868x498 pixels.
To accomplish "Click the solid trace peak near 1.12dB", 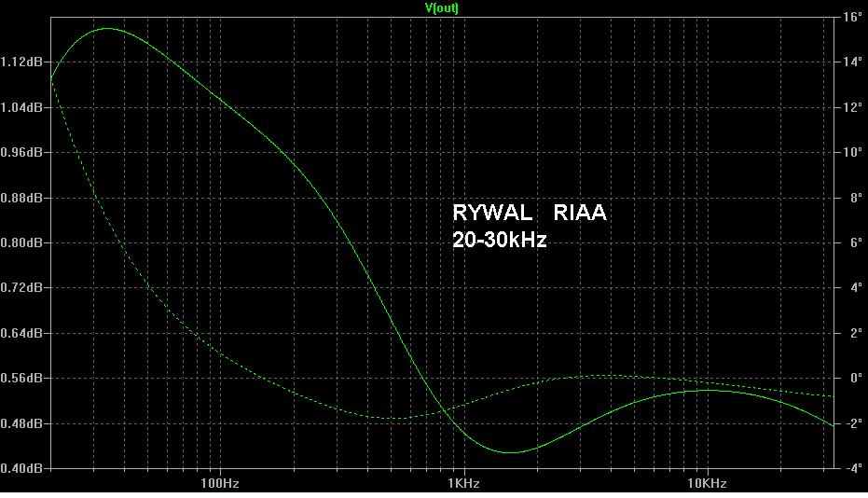I will tap(107, 29).
